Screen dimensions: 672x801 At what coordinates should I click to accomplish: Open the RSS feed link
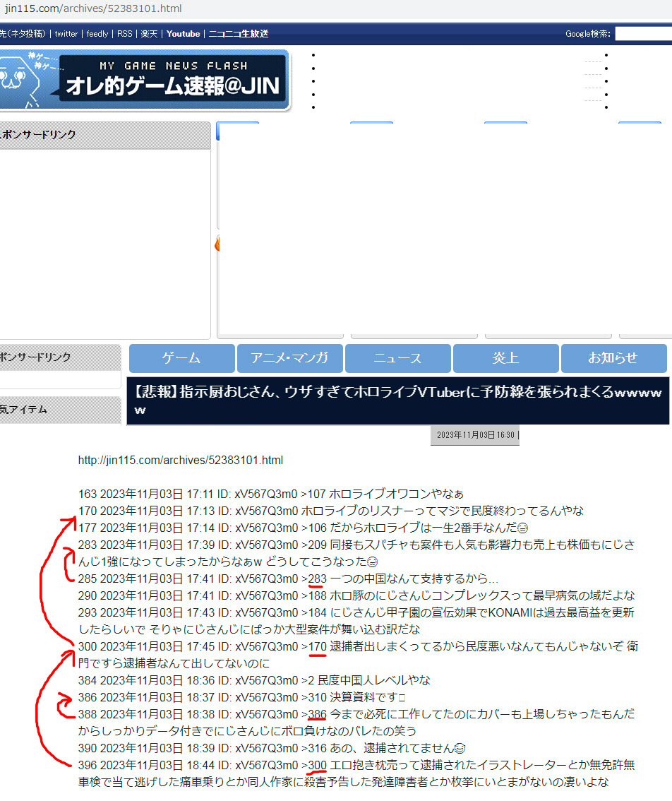pos(124,34)
